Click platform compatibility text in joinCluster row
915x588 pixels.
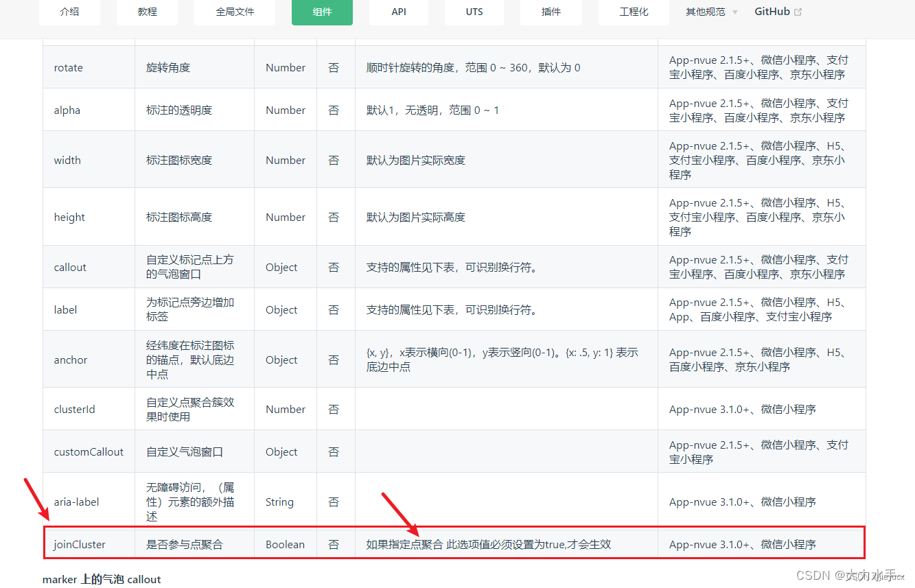pyautogui.click(x=743, y=544)
